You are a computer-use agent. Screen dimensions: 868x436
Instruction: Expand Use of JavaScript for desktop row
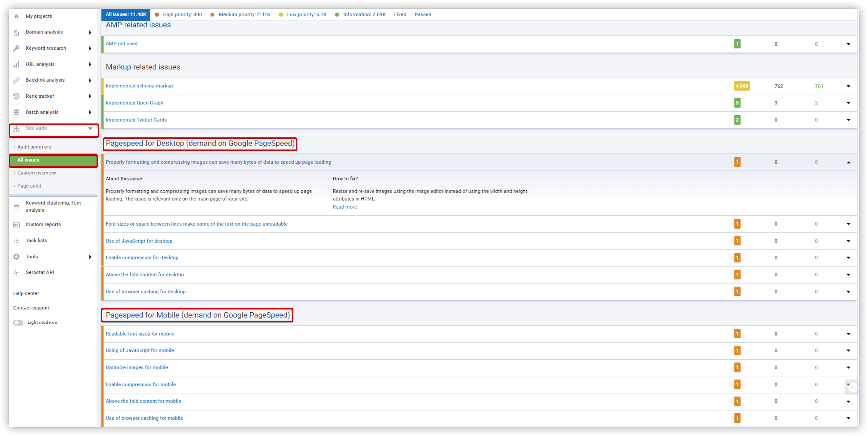[x=849, y=241]
